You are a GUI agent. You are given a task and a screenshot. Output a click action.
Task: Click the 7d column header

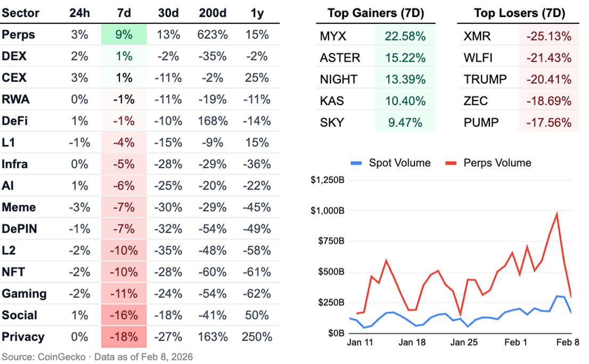point(124,13)
